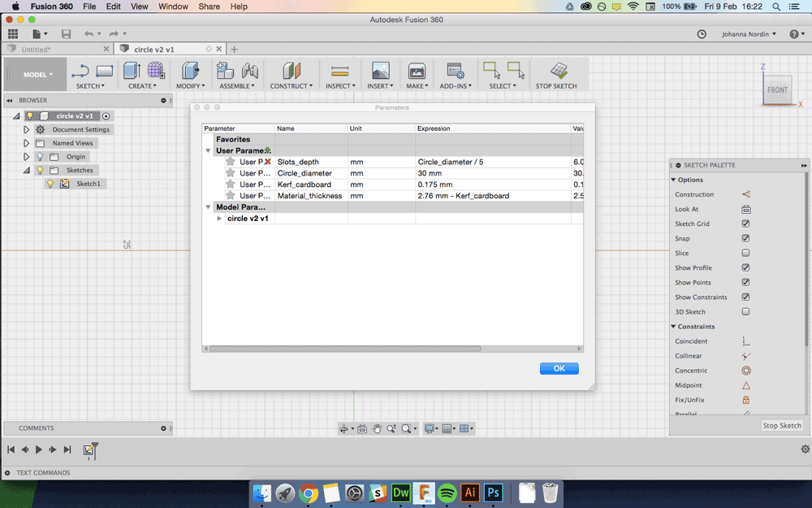Collapse the User Parameters group
Viewport: 812px width, 508px height.
point(208,151)
